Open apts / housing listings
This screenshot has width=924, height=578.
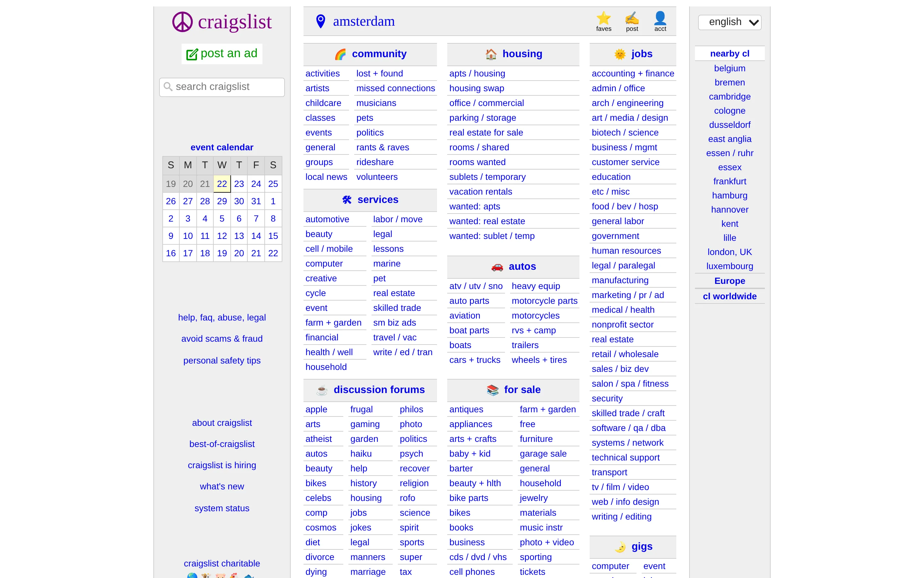[x=477, y=74]
